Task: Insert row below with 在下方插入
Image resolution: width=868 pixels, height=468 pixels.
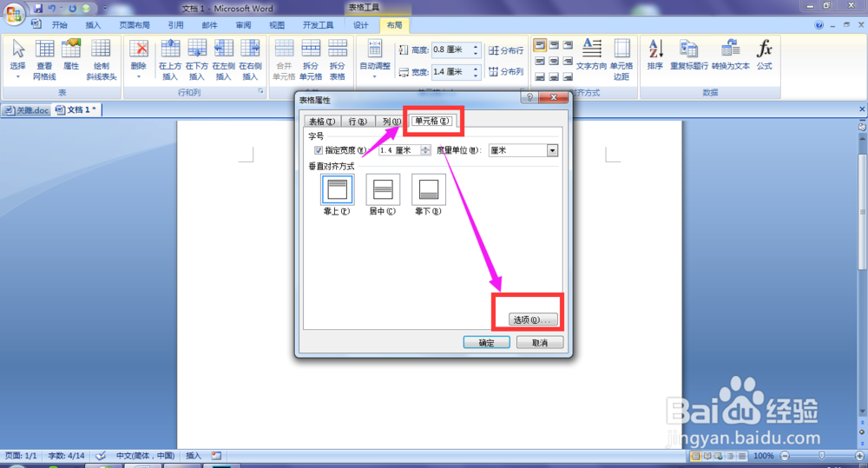Action: pyautogui.click(x=196, y=60)
